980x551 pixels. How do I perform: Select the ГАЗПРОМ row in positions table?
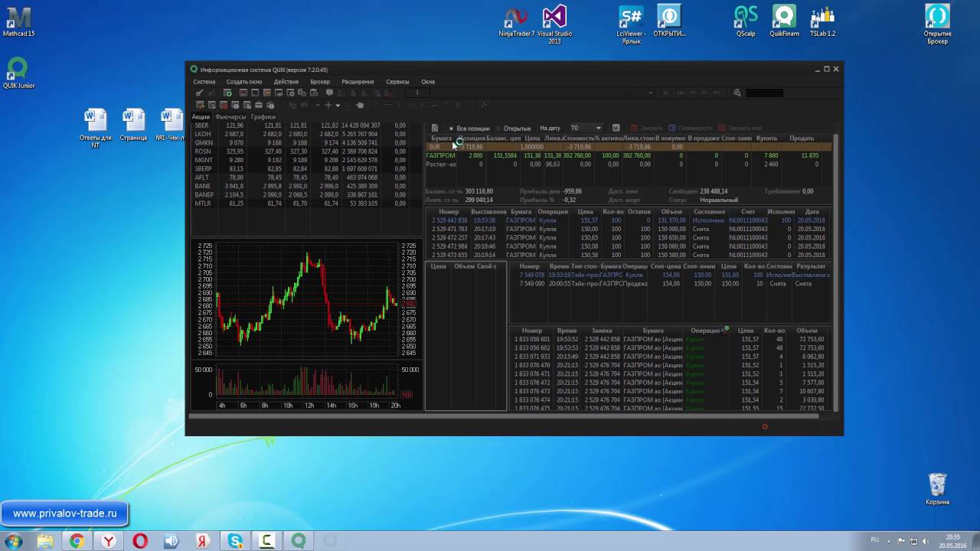[629, 155]
